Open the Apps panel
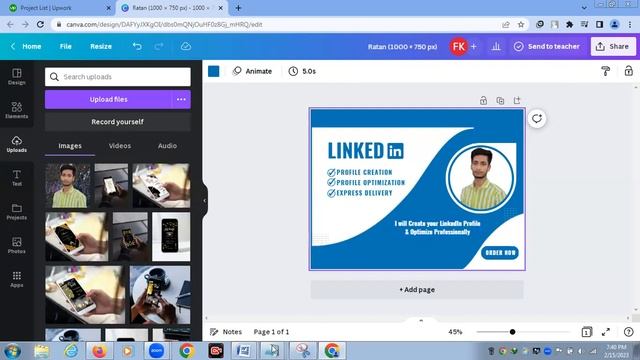 (x=17, y=279)
